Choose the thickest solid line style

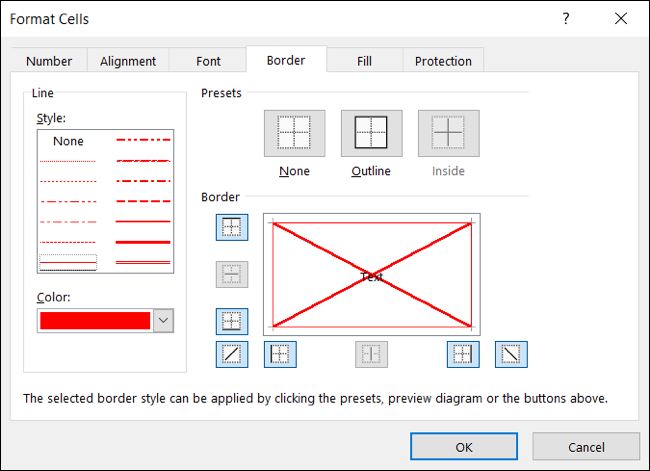[144, 242]
